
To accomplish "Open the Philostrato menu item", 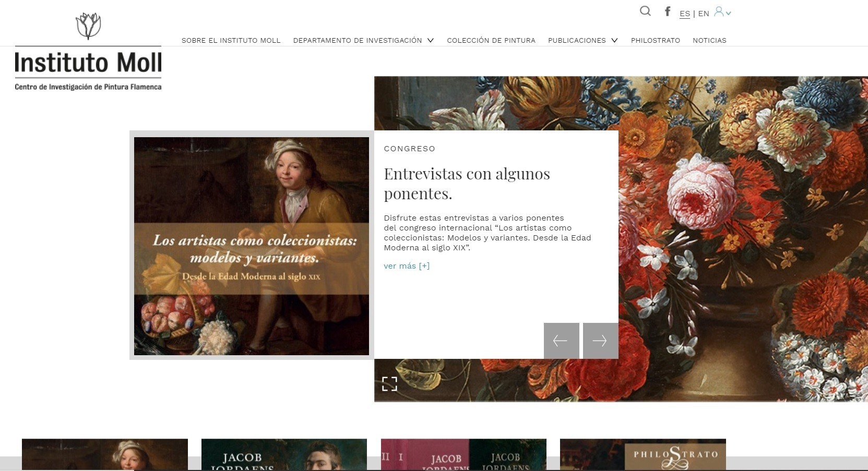I will click(x=656, y=40).
